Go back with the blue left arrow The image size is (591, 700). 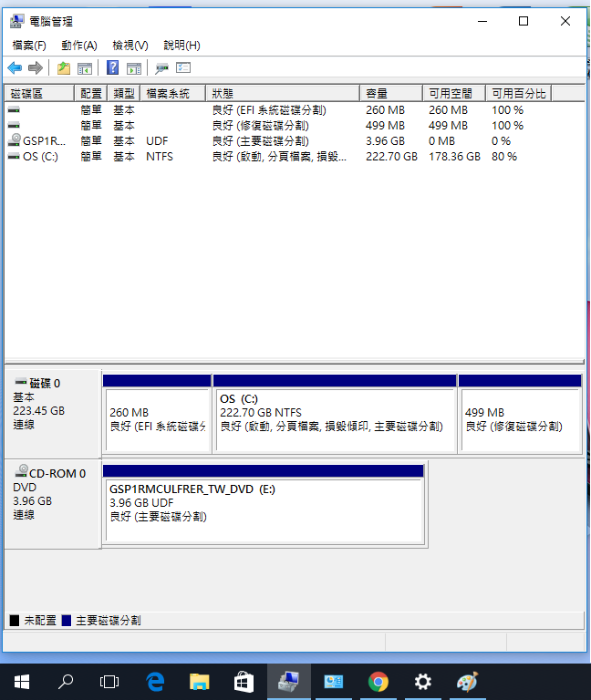click(x=15, y=67)
